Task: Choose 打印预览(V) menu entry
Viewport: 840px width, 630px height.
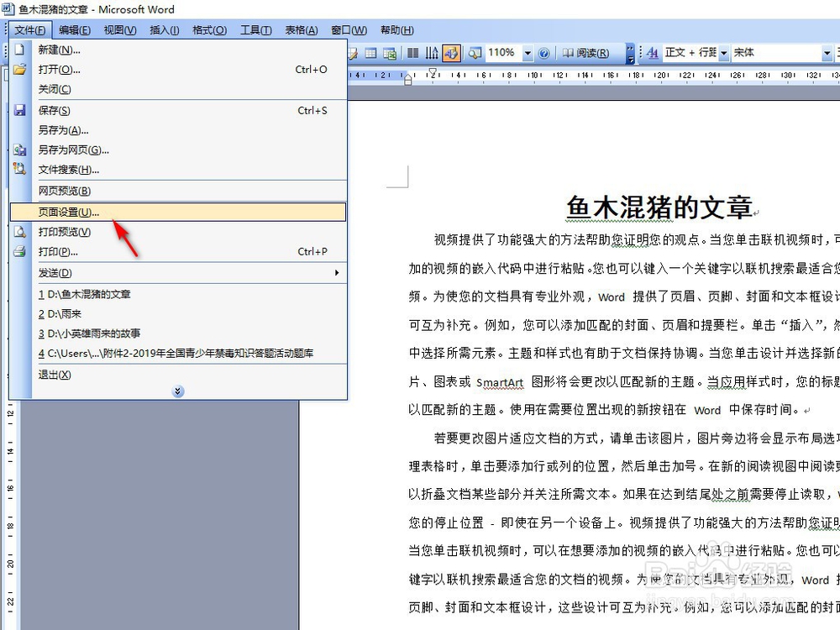Action: [x=178, y=232]
